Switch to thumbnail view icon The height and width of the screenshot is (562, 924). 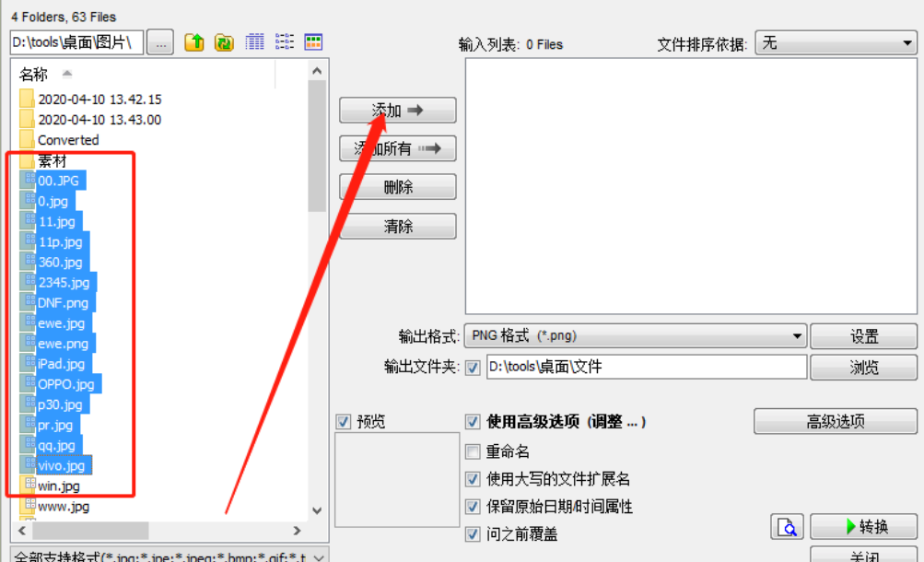tap(313, 41)
